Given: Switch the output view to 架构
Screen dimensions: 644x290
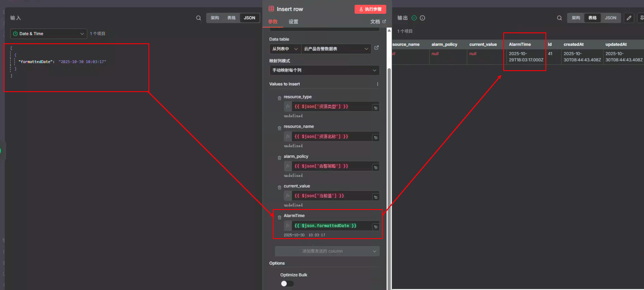Looking at the screenshot, I should click(576, 18).
